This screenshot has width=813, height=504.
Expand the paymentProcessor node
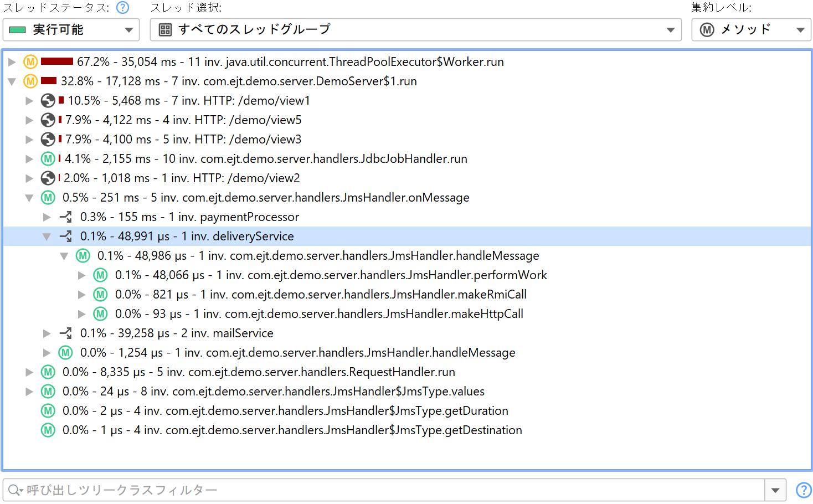(47, 217)
